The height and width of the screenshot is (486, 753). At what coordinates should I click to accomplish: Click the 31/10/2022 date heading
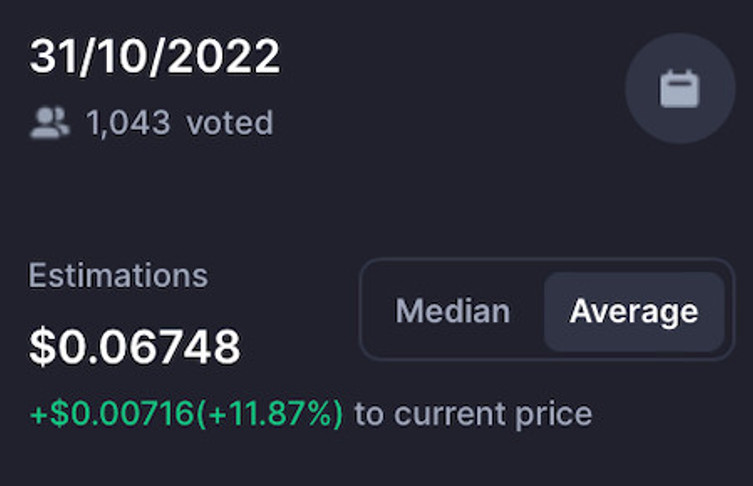point(155,57)
